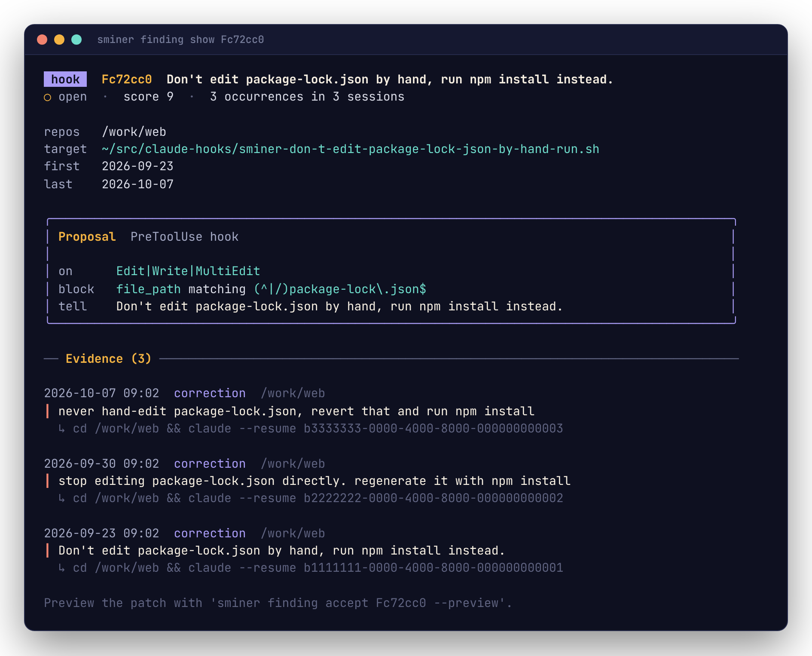Click the resume command ending in 000000000003
Screen dimensions: 812x656
tap(318, 429)
